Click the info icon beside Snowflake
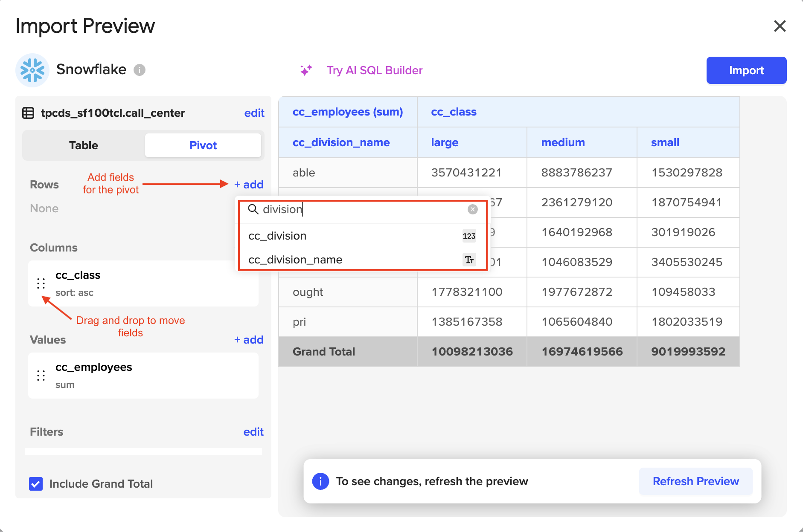This screenshot has height=532, width=803. [x=140, y=70]
